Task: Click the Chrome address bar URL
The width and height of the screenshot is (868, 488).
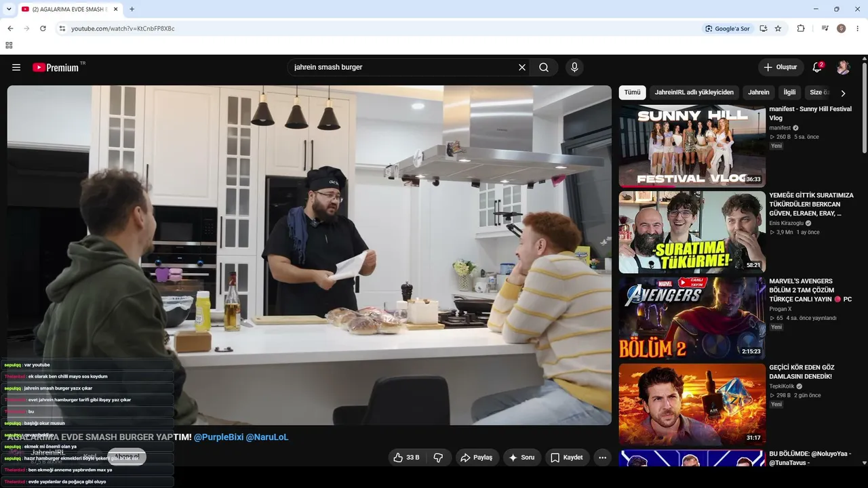Action: [x=123, y=28]
